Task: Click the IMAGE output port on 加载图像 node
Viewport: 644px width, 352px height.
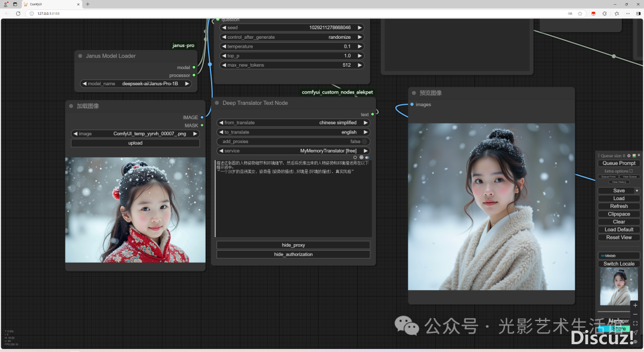Action: coord(202,117)
